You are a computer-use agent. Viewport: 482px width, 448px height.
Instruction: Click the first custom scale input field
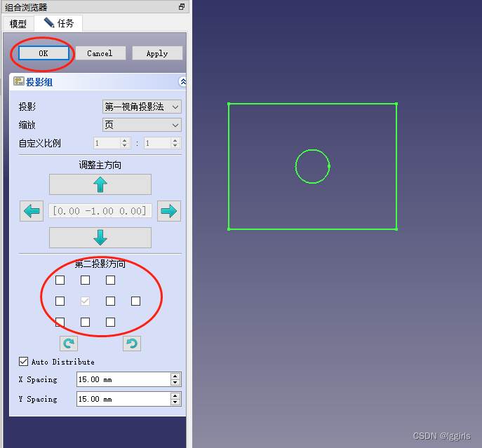[x=107, y=143]
